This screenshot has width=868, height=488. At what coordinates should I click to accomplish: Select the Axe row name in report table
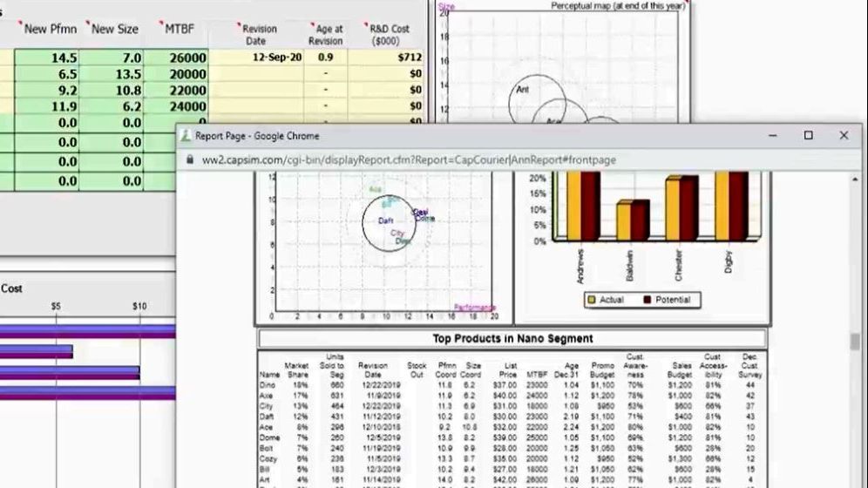point(266,396)
